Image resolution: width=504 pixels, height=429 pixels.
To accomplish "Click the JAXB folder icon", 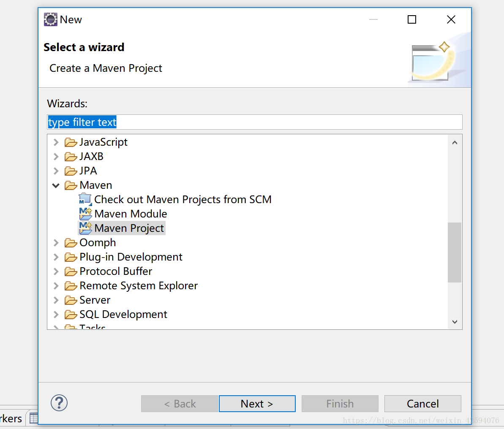I will (71, 157).
